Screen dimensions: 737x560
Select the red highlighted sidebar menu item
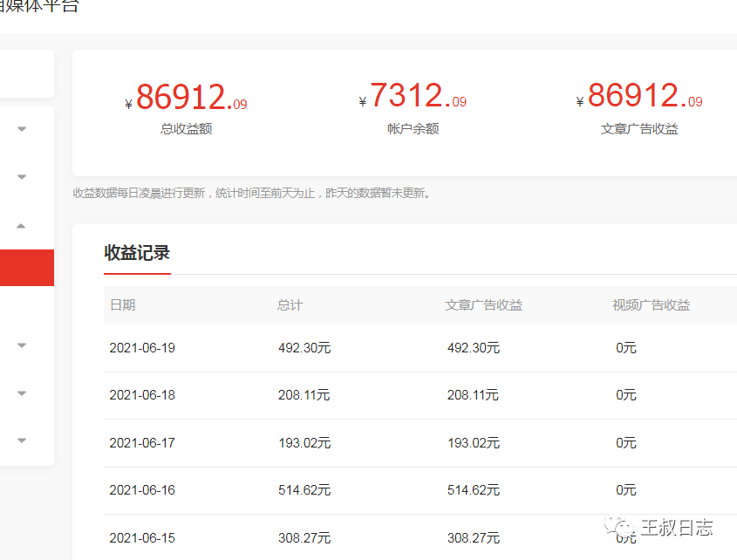click(27, 268)
